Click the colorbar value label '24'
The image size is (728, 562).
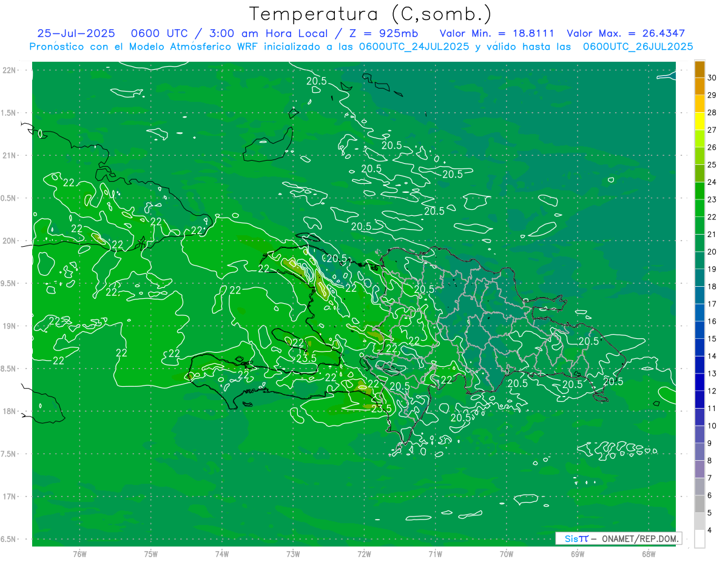[712, 182]
